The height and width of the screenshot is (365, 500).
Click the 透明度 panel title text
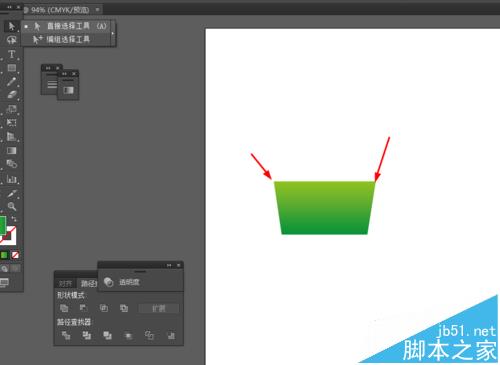129,282
